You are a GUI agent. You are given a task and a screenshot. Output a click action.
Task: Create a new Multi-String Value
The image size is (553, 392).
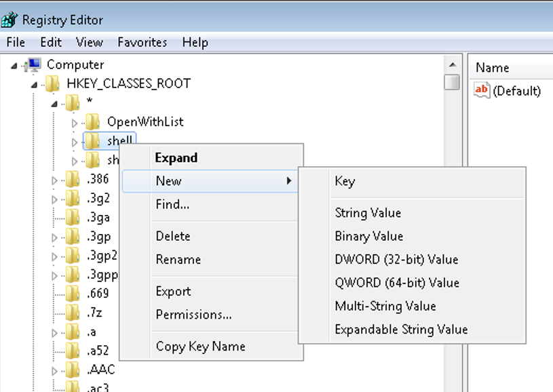(412, 306)
